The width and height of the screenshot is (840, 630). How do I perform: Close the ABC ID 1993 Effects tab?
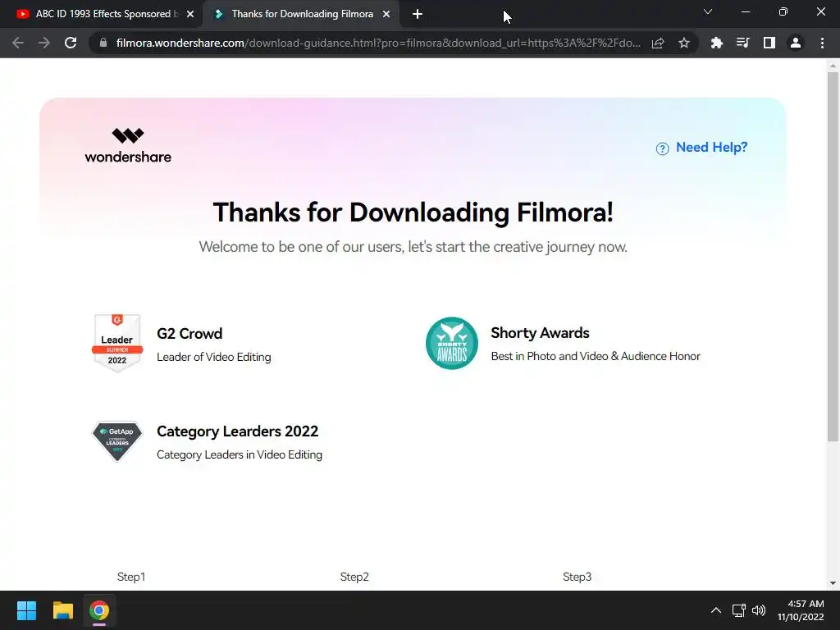(x=190, y=14)
